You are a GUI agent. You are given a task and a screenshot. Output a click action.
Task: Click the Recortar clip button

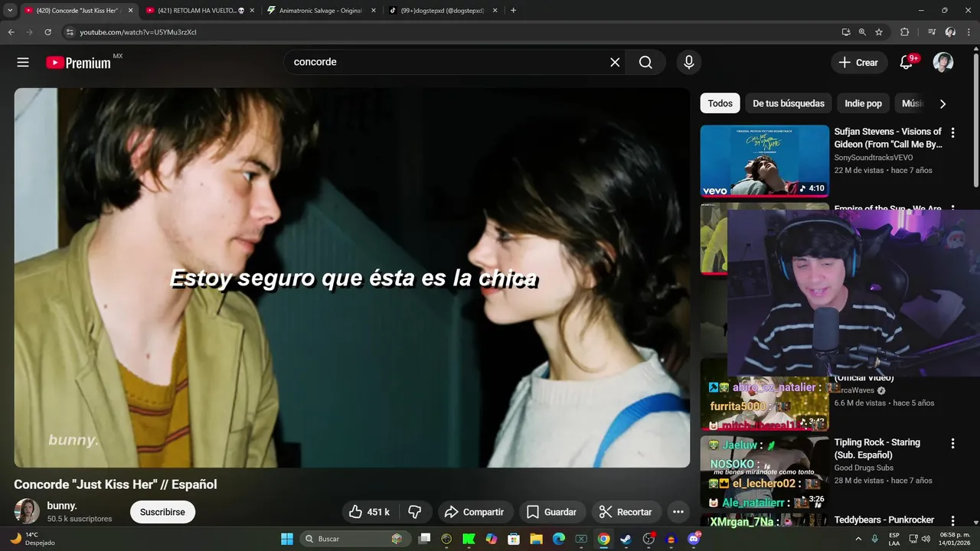[x=626, y=512]
